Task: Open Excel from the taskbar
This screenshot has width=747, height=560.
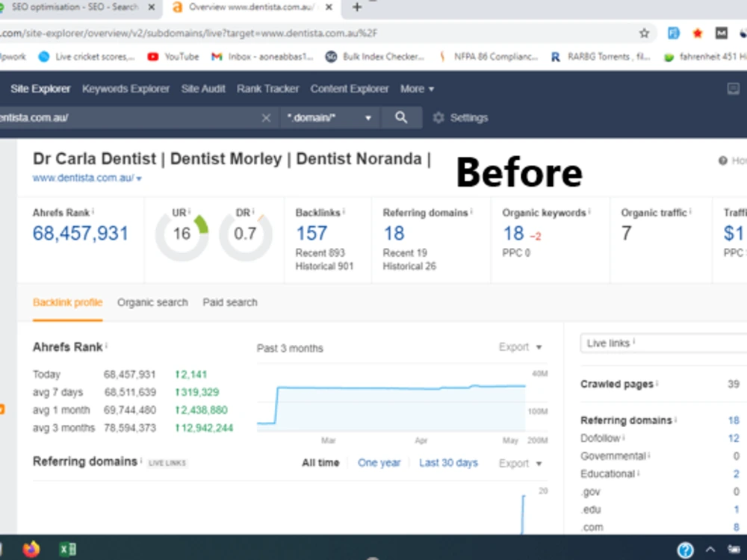Action: pyautogui.click(x=68, y=549)
